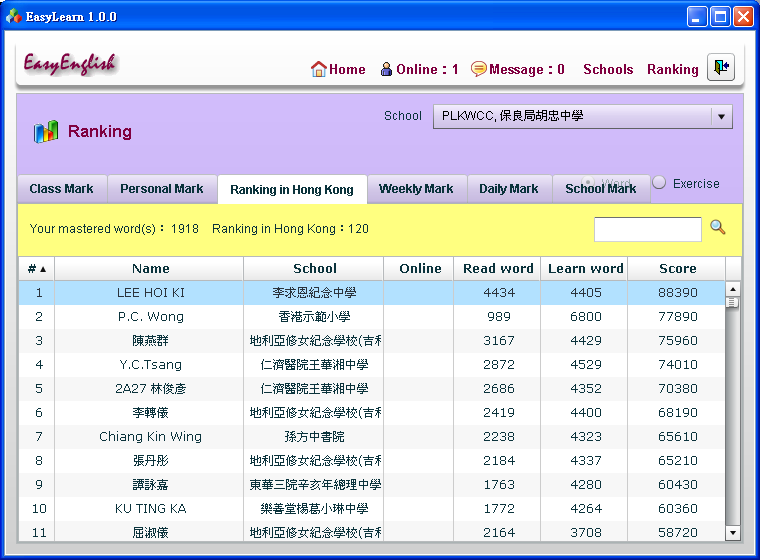Viewport: 760px width, 560px height.
Task: Click the Learn word 4529 cell
Action: coord(586,365)
